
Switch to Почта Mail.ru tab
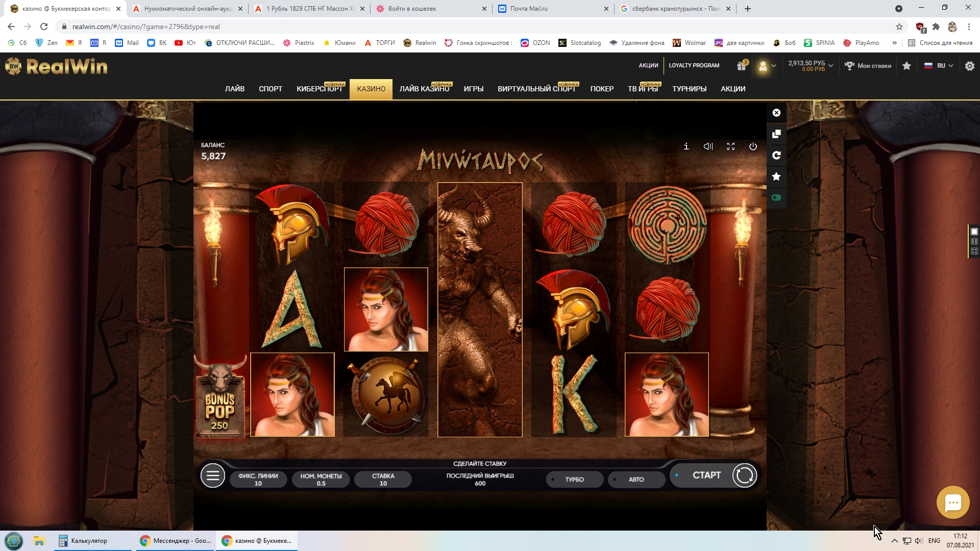pos(553,9)
